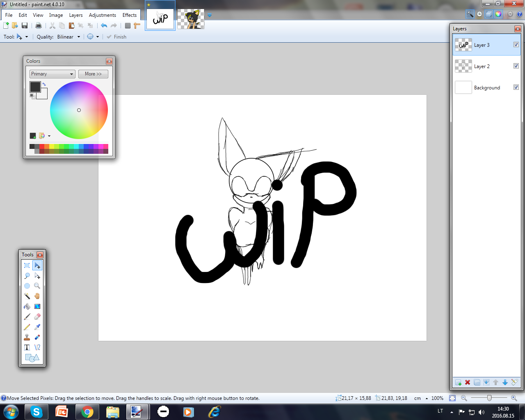The image size is (525, 420).
Task: Toggle the pixel grid icon
Action: [x=128, y=25]
